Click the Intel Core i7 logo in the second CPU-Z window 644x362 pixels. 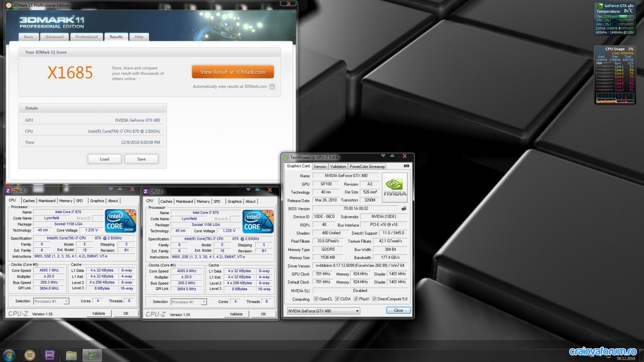(x=258, y=222)
